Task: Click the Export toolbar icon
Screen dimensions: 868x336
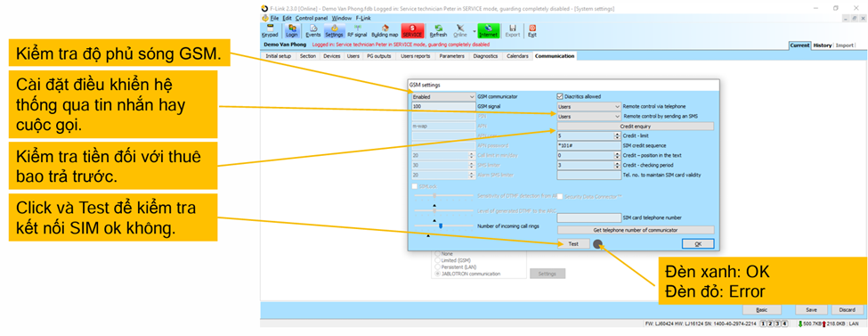Action: coord(513,30)
